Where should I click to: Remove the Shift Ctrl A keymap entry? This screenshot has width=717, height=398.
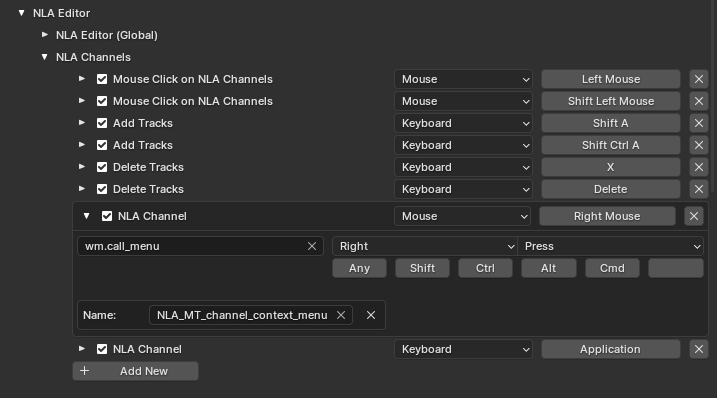coord(699,145)
